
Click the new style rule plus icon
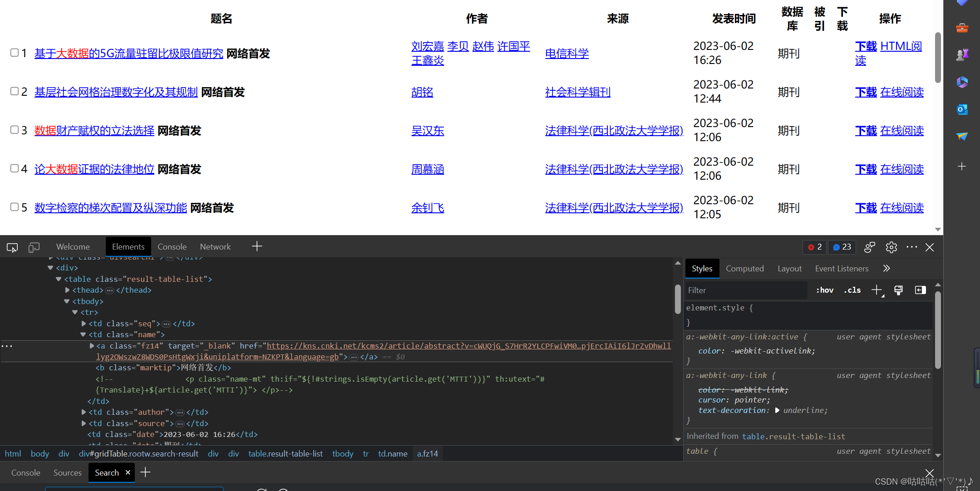point(877,290)
